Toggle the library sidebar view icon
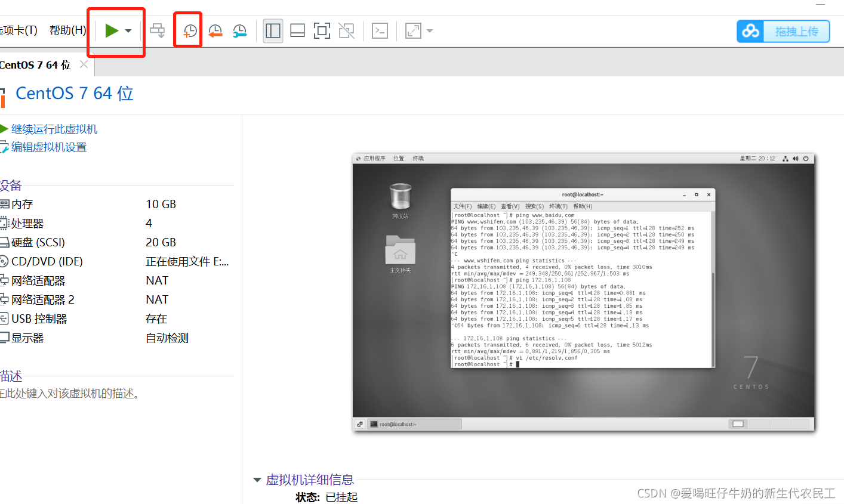Image resolution: width=844 pixels, height=504 pixels. pos(273,30)
